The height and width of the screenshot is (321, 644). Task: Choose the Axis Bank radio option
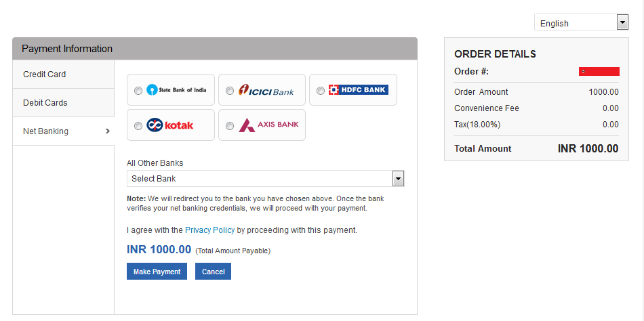click(x=230, y=125)
